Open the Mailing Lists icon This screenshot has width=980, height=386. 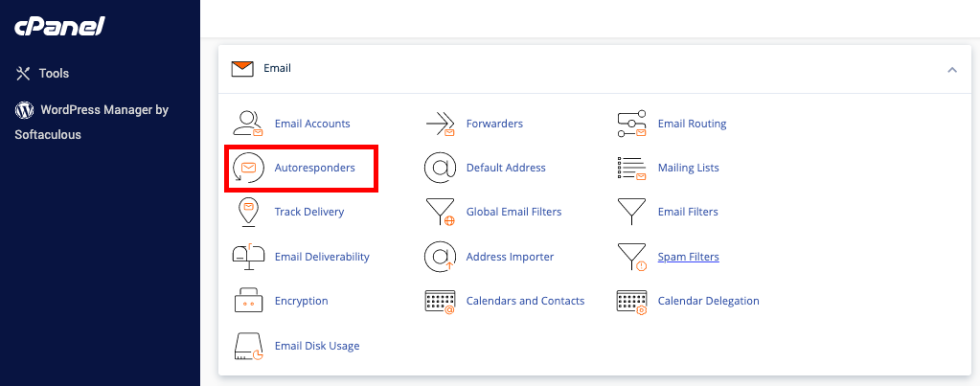[631, 168]
